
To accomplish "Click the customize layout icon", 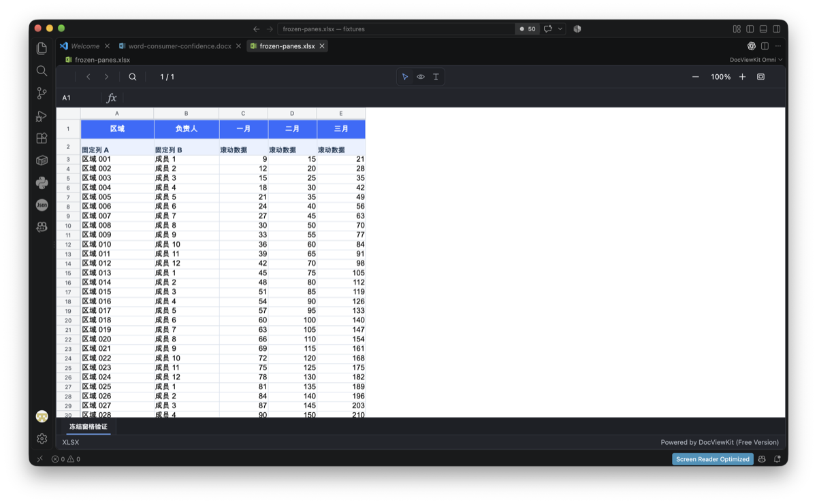I will point(737,29).
